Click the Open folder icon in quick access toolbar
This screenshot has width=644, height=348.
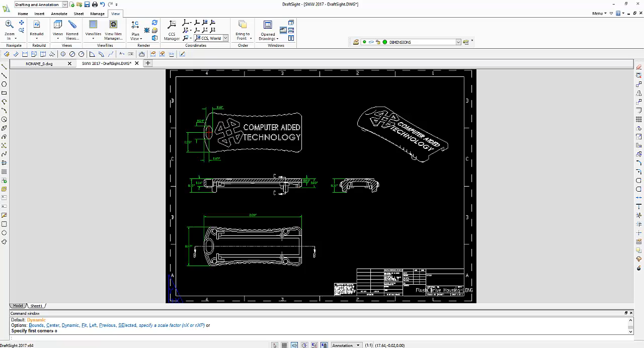[79, 5]
